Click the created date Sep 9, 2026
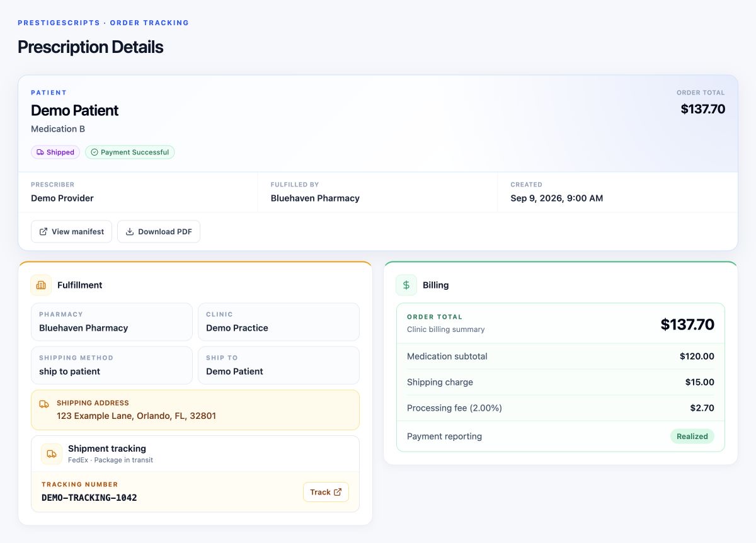 click(x=557, y=198)
